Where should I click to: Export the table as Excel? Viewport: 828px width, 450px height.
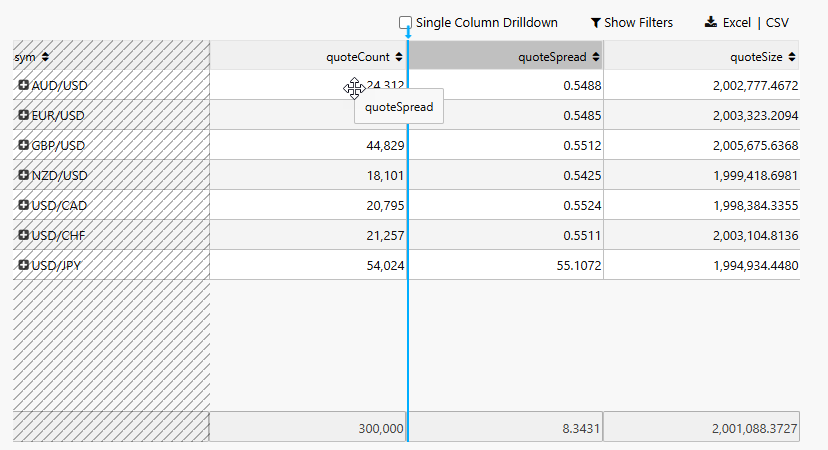[x=736, y=23]
